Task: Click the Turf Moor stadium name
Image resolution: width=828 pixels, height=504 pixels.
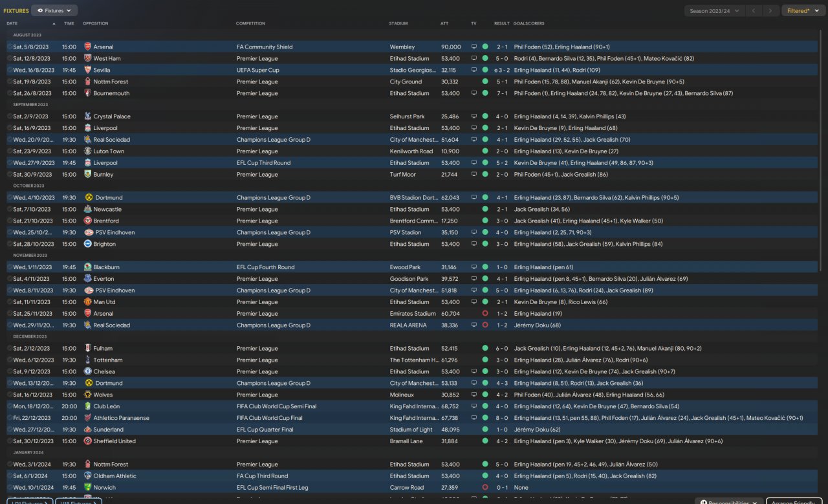Action: 402,175
